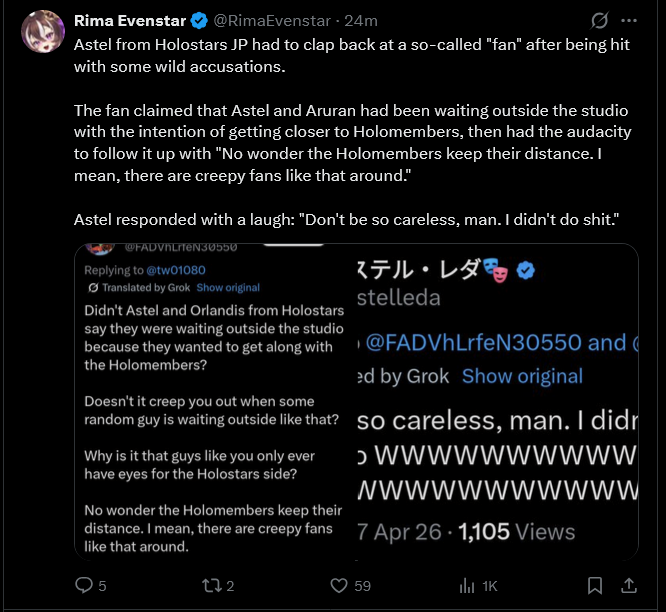The width and height of the screenshot is (666, 612).
Task: Bookmark this post
Action: point(595,586)
